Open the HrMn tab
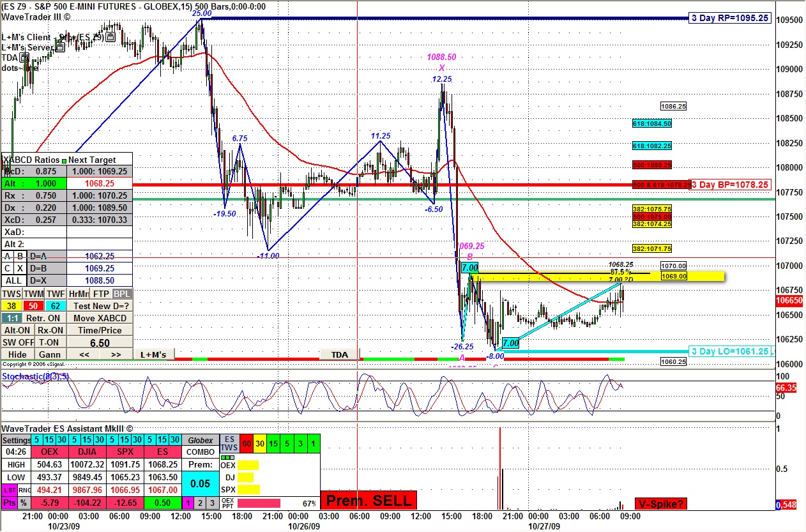806x532 pixels. [x=79, y=294]
